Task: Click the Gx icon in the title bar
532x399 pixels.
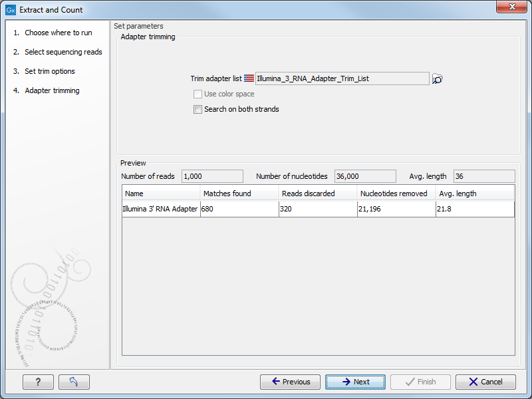Action: coord(11,9)
